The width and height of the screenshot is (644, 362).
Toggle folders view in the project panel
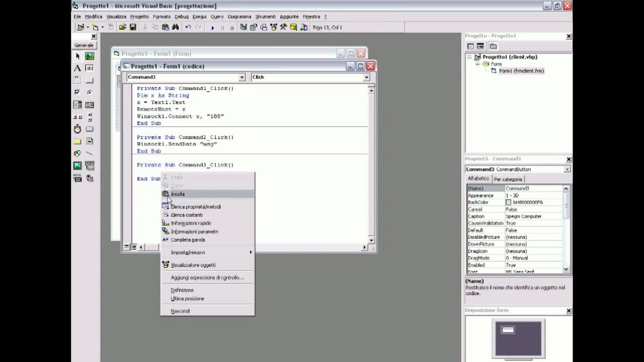pos(493,46)
